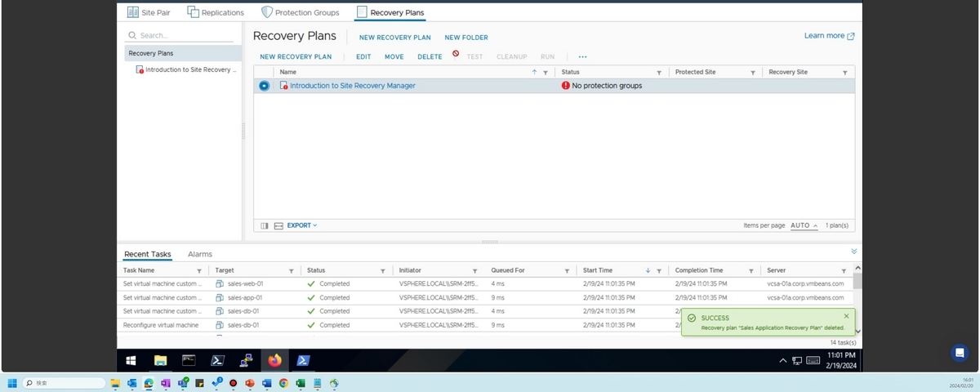Filter tasks by Target column
Viewport: 980px width, 392px height.
(x=292, y=270)
